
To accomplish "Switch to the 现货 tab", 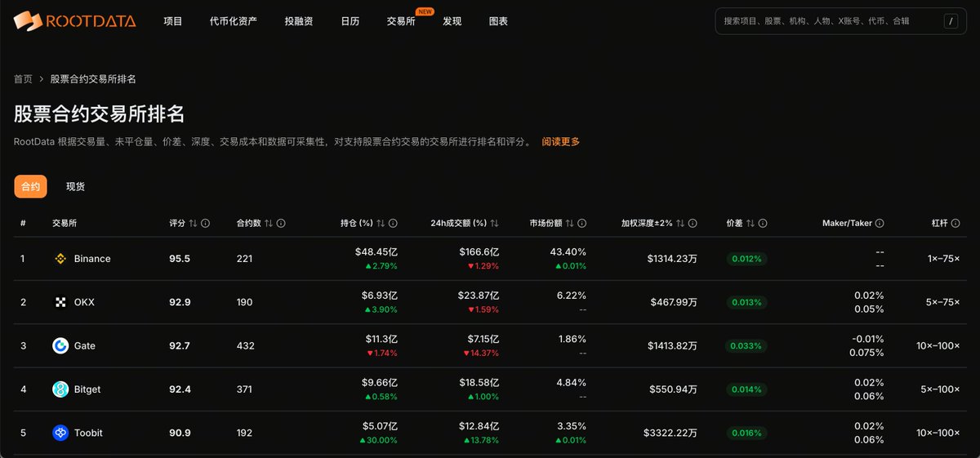I will pyautogui.click(x=76, y=186).
